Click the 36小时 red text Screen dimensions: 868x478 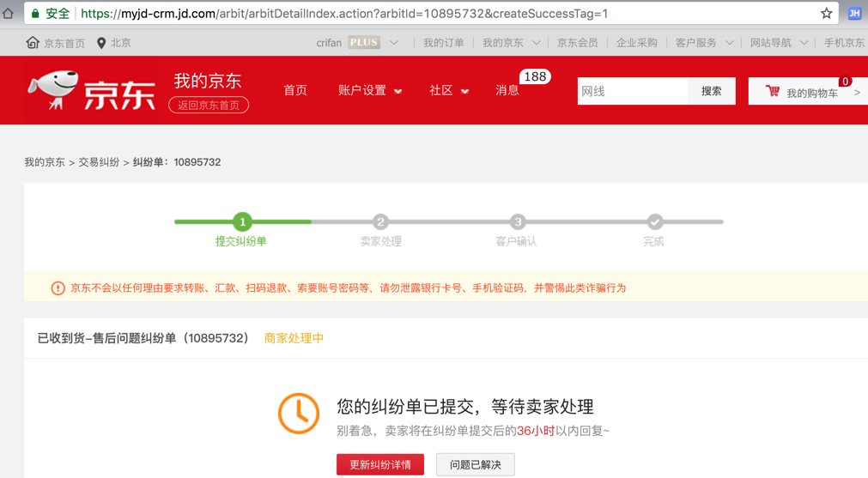tap(536, 431)
